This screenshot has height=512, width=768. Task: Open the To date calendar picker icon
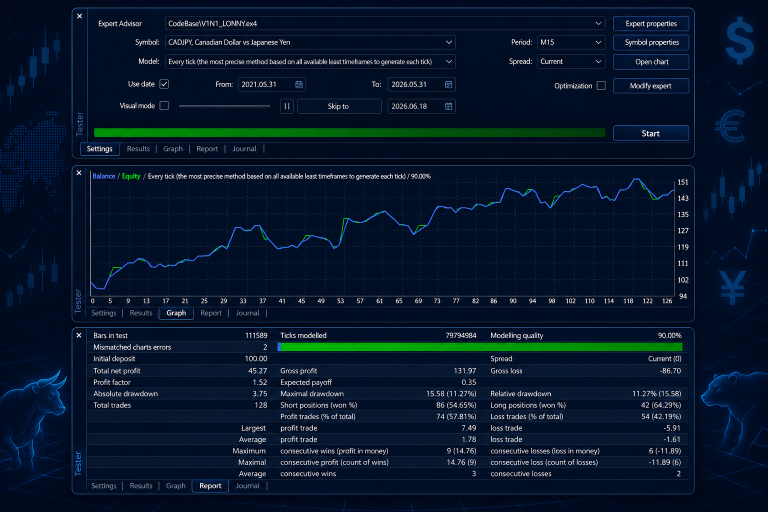tap(448, 84)
